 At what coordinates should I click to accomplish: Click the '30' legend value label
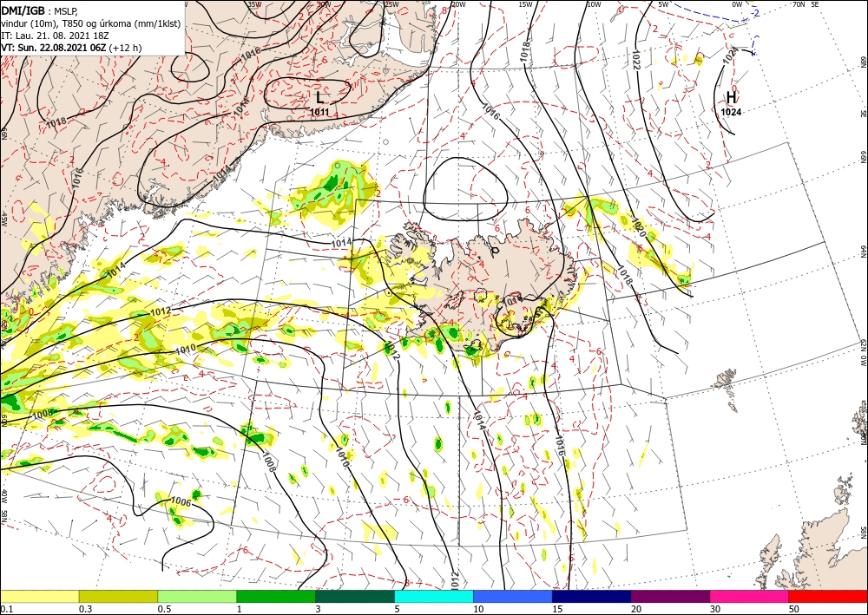716,609
